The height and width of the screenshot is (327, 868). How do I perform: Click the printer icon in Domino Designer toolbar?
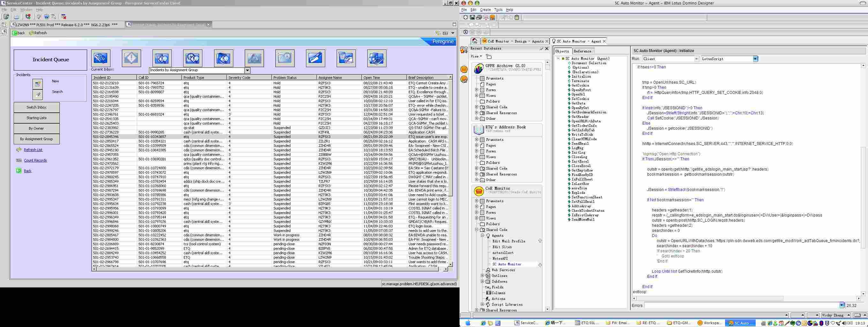pos(479,17)
